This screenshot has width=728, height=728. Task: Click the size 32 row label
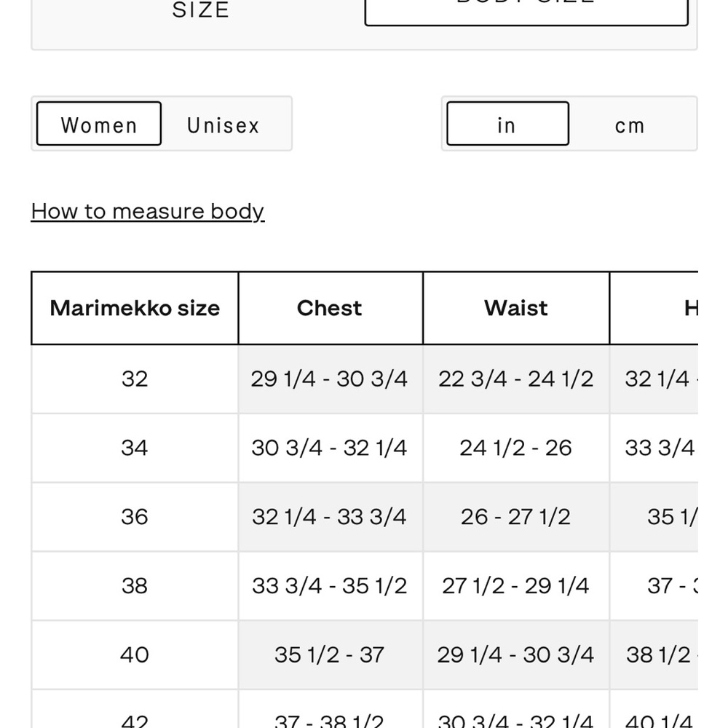click(x=135, y=379)
